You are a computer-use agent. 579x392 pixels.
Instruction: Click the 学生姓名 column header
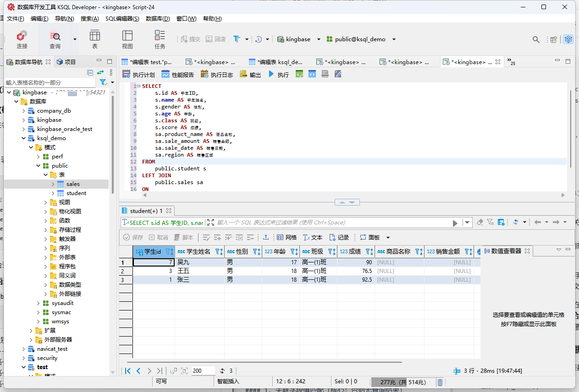(198, 251)
